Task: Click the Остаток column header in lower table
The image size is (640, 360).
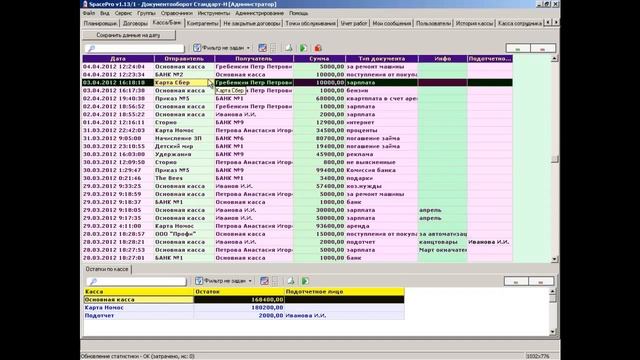Action: [239, 292]
